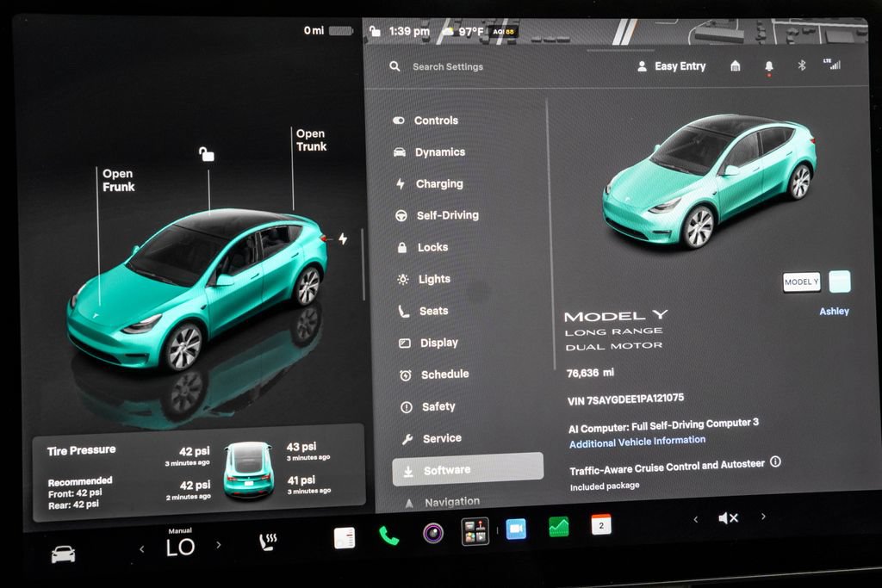Open the arcade toybox app icon
Image resolution: width=882 pixels, height=588 pixels.
click(475, 531)
